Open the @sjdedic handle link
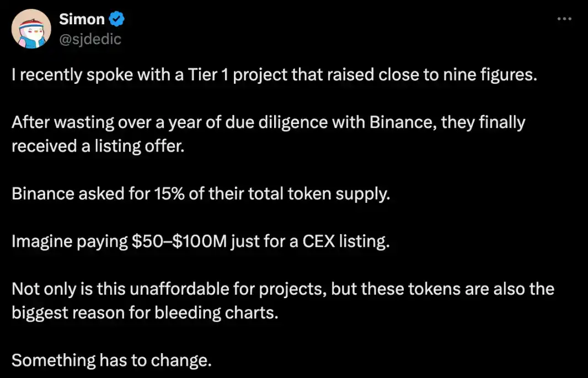 [90, 39]
